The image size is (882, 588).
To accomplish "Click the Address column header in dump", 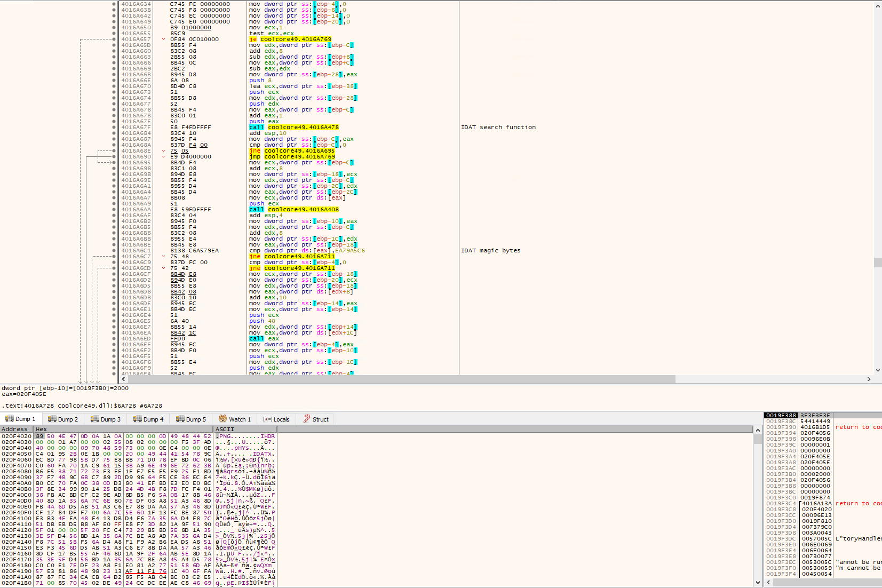I will coord(17,429).
